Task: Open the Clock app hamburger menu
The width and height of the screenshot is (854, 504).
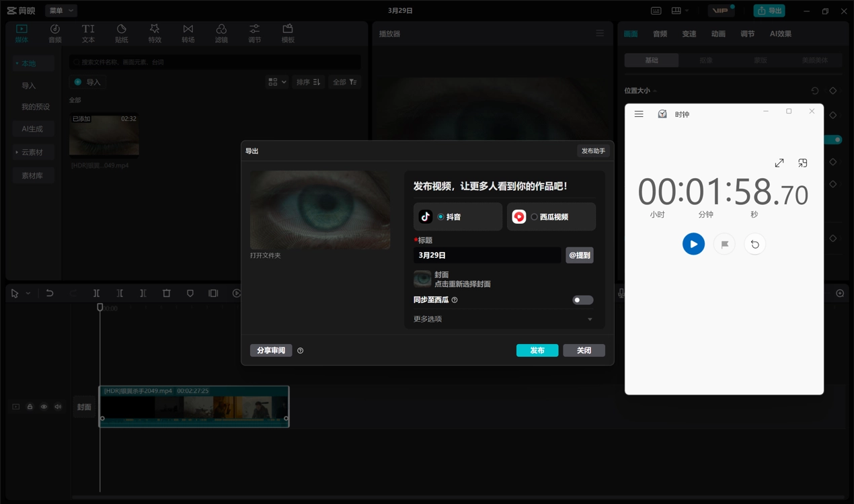Action: click(639, 114)
